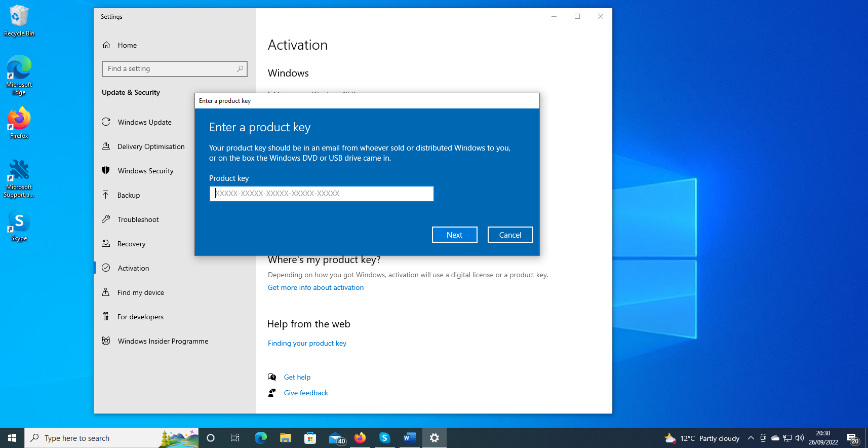The image size is (868, 448).
Task: Open Firefox desktop shortcut
Action: (19, 123)
